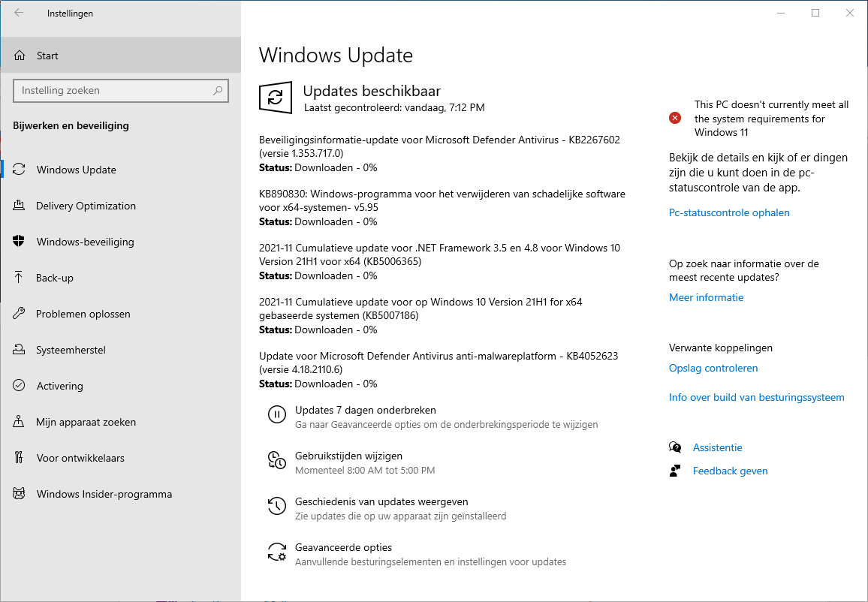The width and height of the screenshot is (868, 602).
Task: Focus the Instelling zoeken search field
Action: [x=113, y=91]
